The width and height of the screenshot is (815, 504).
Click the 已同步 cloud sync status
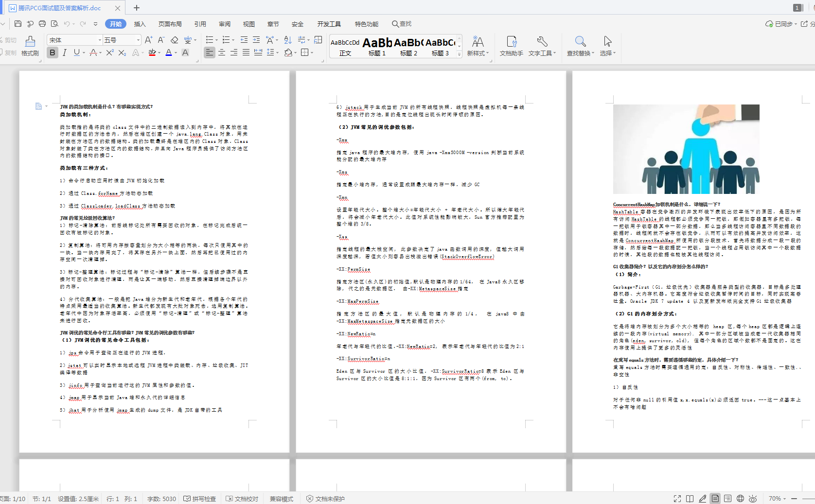click(x=781, y=24)
